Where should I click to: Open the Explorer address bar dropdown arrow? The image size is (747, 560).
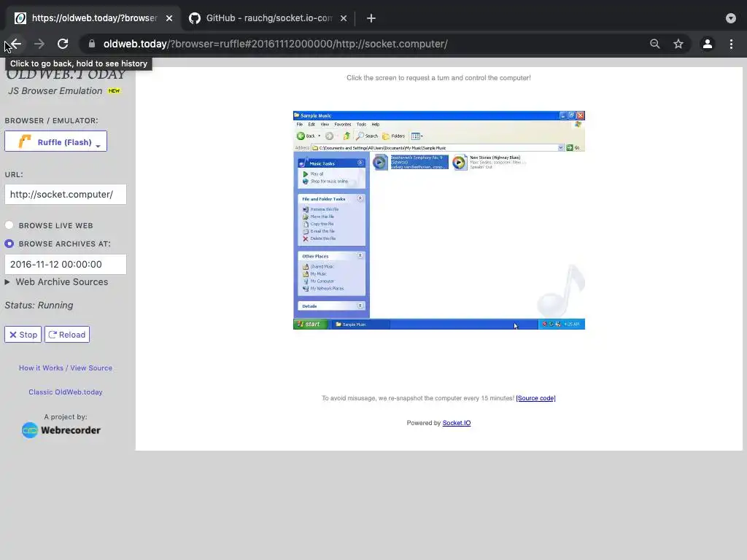point(561,147)
